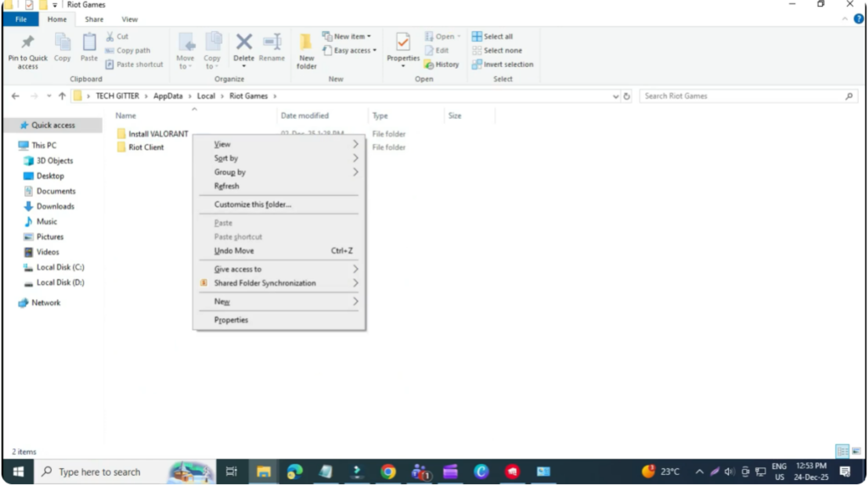This screenshot has height=485, width=868.
Task: Click the Edit ribbon button
Action: [x=437, y=50]
